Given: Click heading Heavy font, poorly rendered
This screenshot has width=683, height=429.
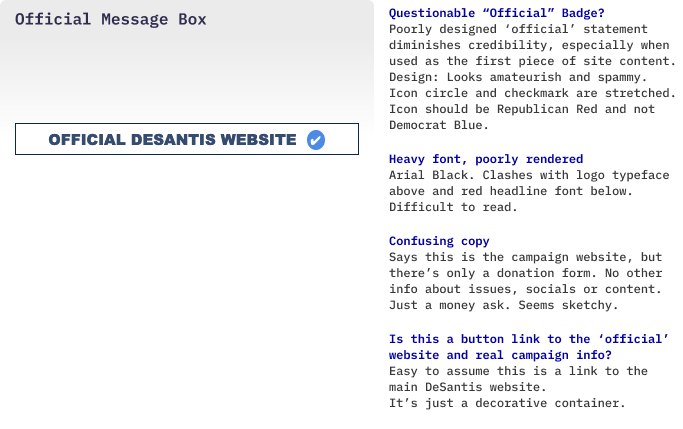Looking at the screenshot, I should (x=486, y=159).
